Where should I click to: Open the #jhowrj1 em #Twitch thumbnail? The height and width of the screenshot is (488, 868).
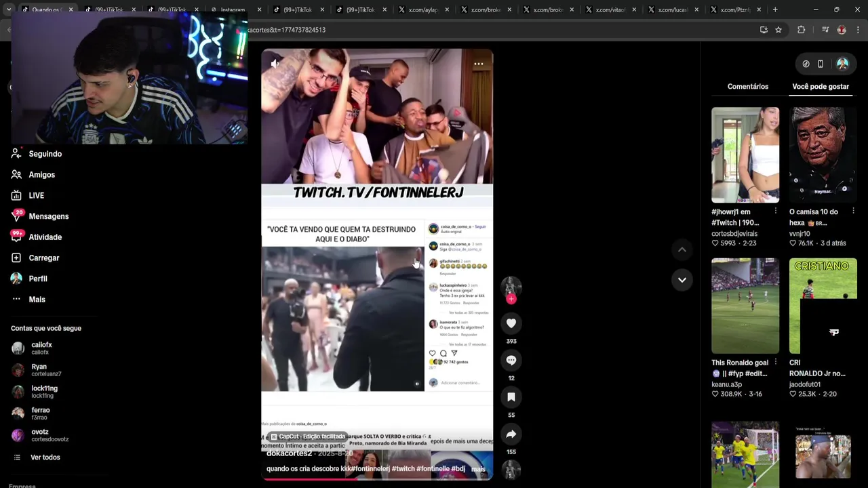coord(745,155)
